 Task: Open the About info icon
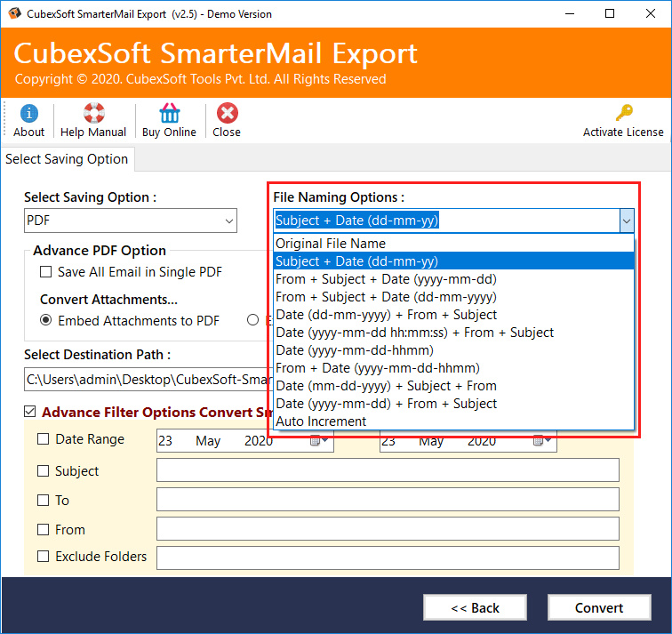pos(28,113)
